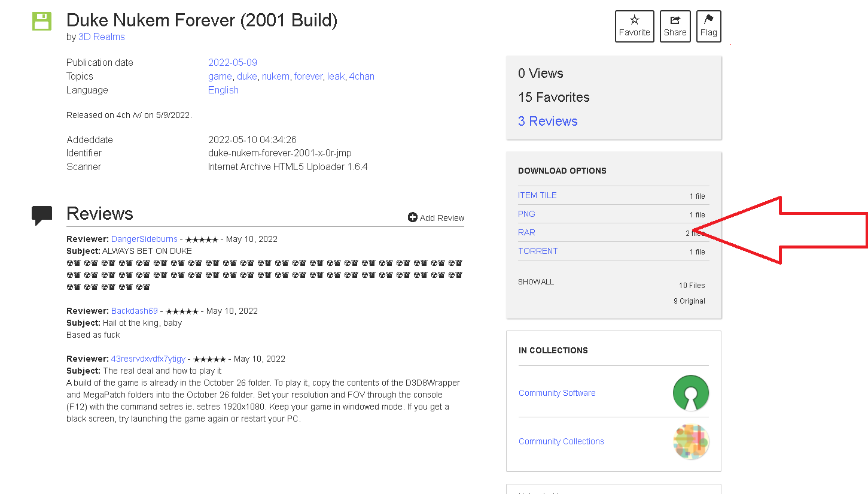Click the title Duke Nukem Forever (2001 Build)
This screenshot has height=494, width=868.
(202, 20)
